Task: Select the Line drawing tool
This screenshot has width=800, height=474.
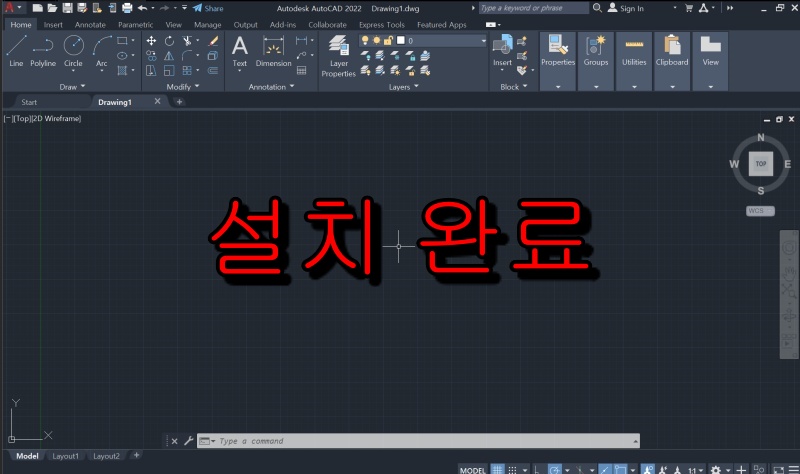Action: click(x=16, y=51)
